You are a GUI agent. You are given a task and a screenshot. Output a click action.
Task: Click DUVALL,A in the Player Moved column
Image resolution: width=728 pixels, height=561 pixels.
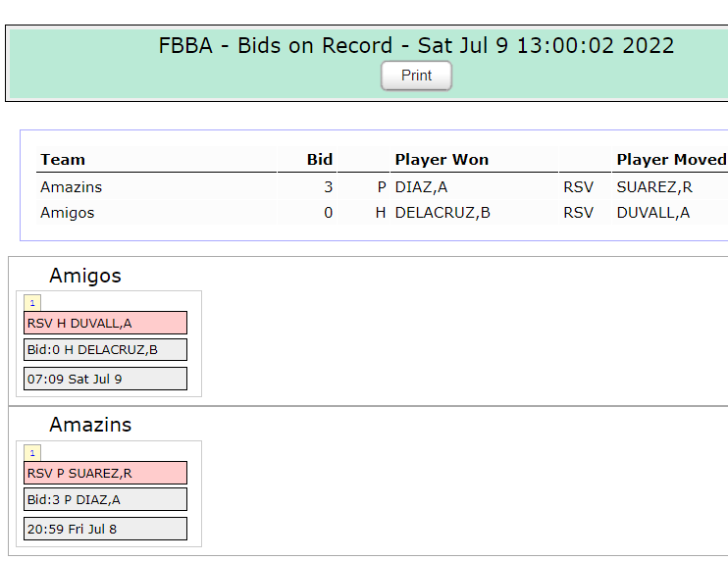pyautogui.click(x=652, y=213)
